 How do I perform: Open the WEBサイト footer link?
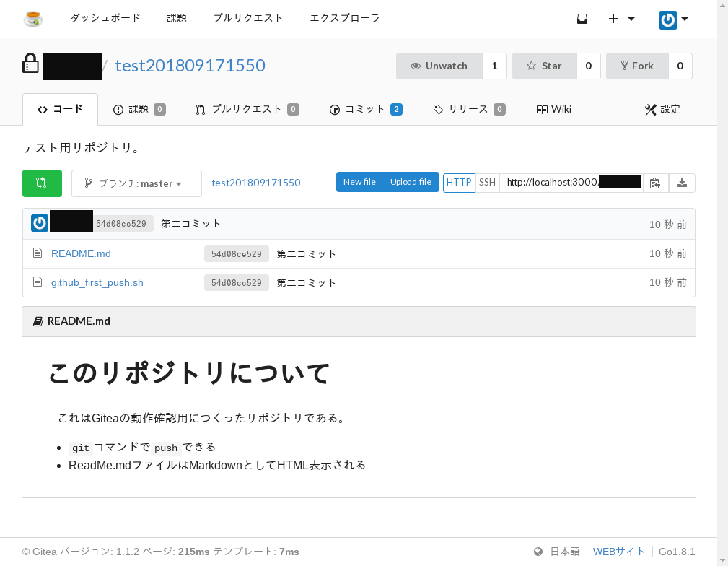pyautogui.click(x=619, y=552)
